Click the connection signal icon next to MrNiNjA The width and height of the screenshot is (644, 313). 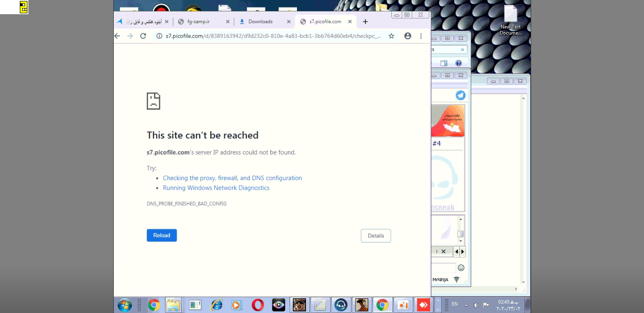pos(457,279)
